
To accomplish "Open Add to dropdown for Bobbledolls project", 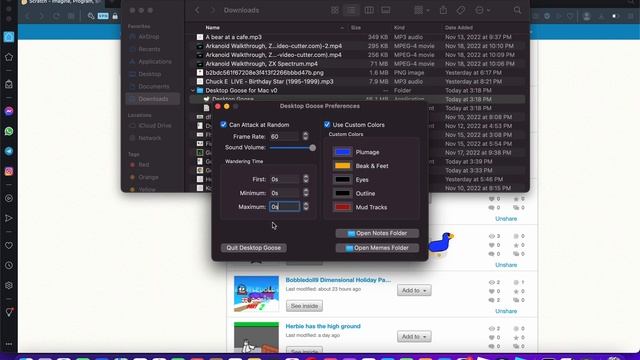I will click(x=414, y=290).
